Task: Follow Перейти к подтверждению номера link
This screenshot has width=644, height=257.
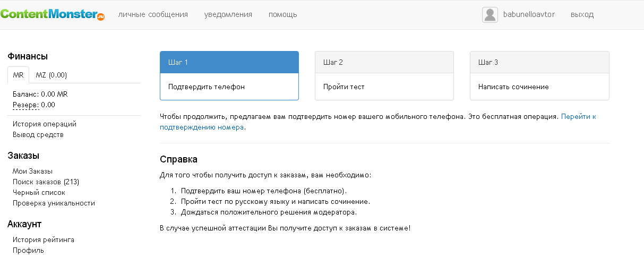Action: [578, 116]
